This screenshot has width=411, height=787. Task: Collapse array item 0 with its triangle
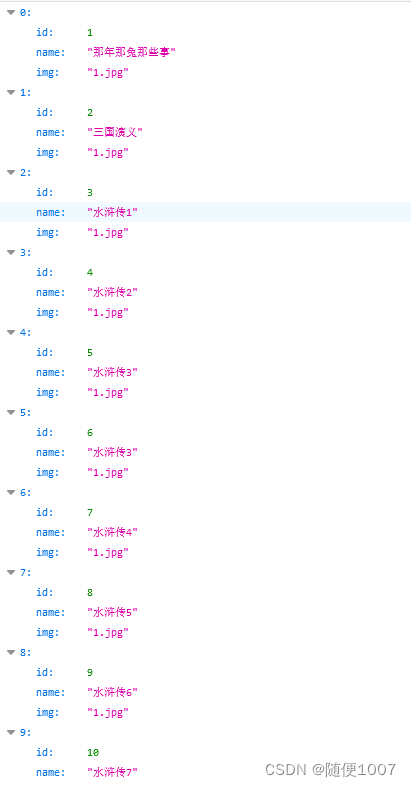coord(11,13)
